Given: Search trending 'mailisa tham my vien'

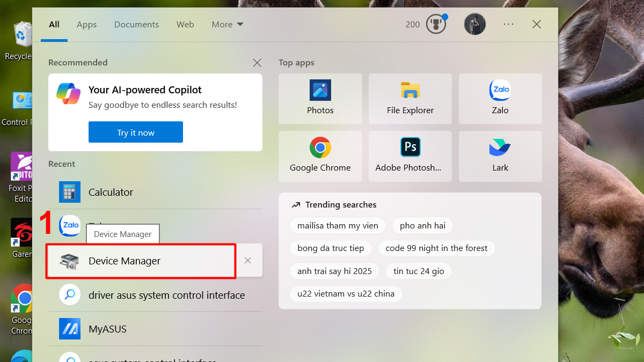Looking at the screenshot, I should [338, 226].
